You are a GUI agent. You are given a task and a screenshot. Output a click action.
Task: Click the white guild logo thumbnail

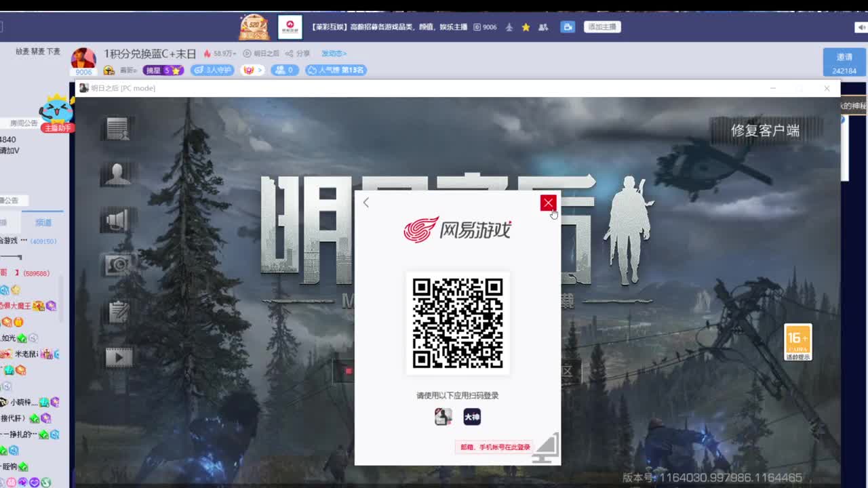(x=290, y=27)
